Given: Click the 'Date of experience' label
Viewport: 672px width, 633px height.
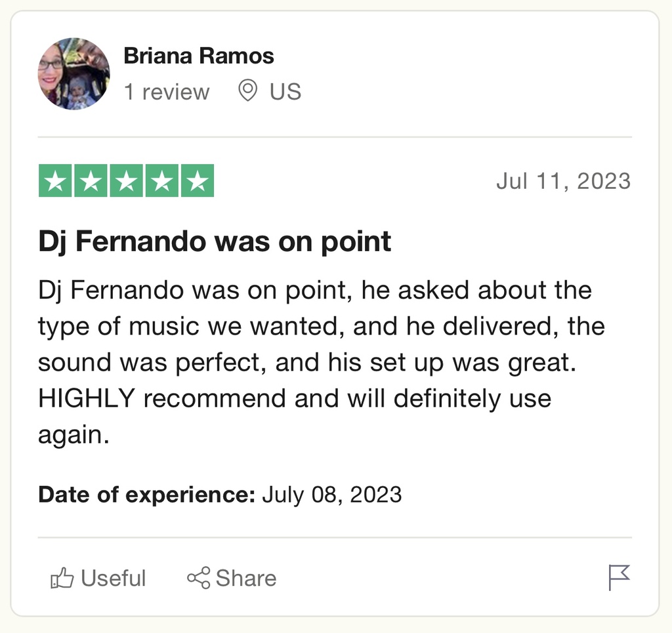Looking at the screenshot, I should point(146,495).
